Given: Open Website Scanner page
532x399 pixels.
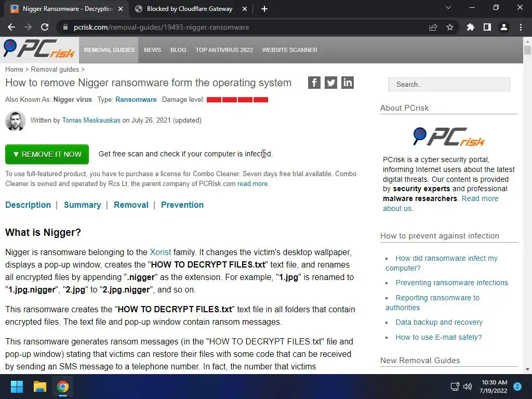Looking at the screenshot, I should [x=290, y=50].
